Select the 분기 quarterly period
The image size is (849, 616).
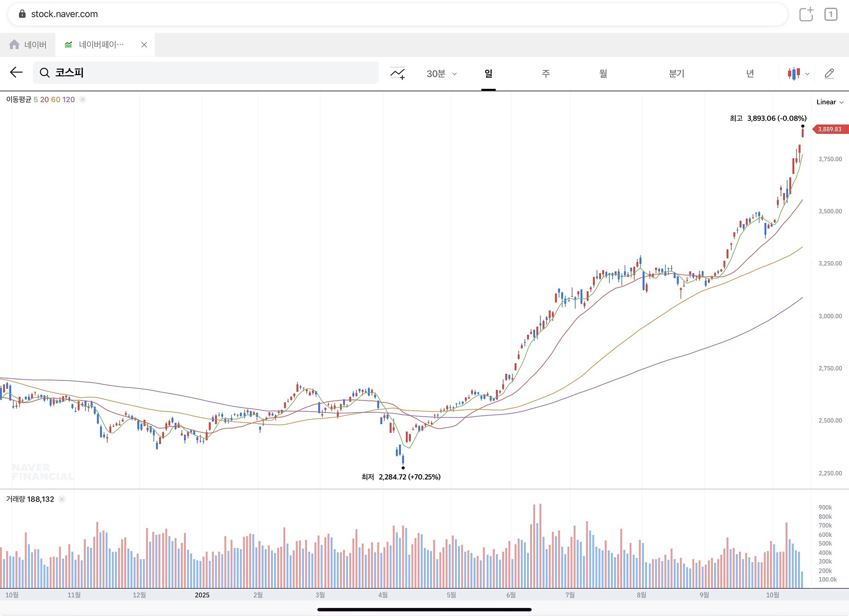click(676, 73)
